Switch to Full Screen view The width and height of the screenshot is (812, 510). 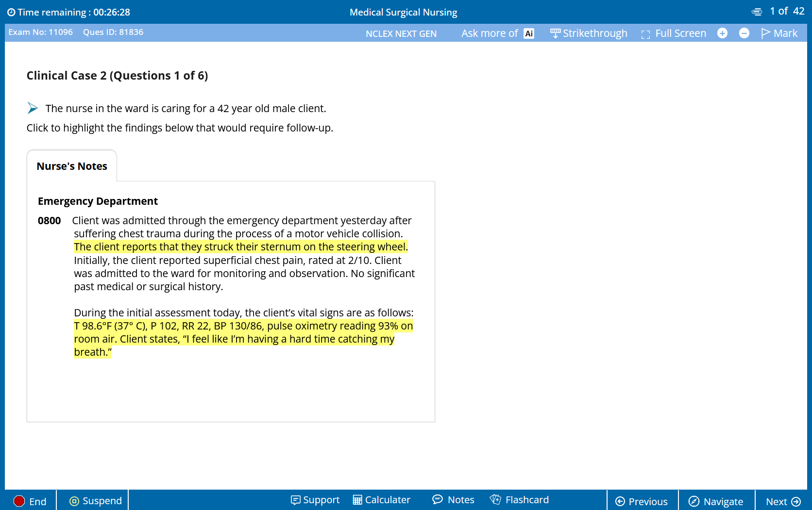pos(674,33)
